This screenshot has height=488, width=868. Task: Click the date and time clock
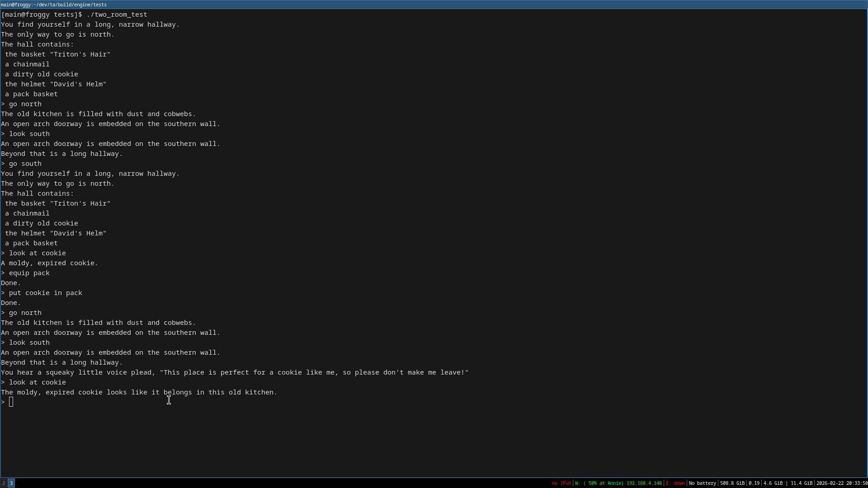842,483
